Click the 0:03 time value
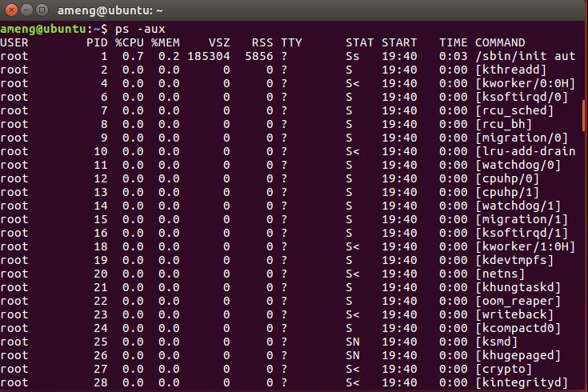 [x=454, y=56]
